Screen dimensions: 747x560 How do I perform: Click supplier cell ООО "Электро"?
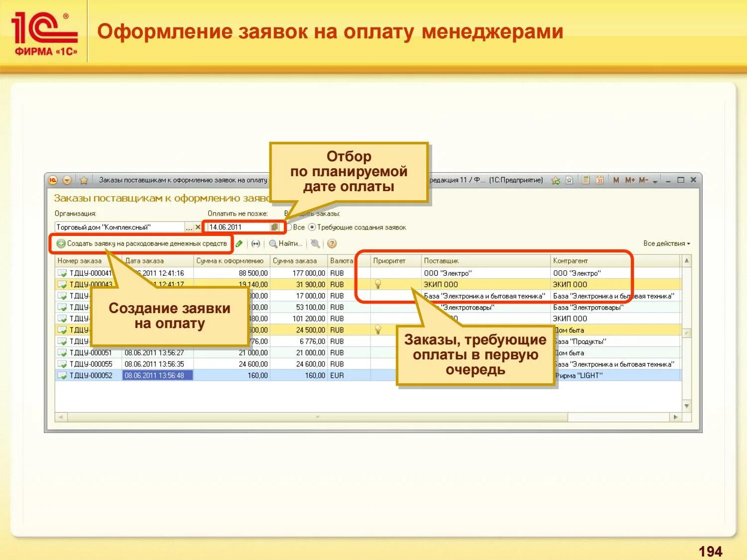(486, 273)
